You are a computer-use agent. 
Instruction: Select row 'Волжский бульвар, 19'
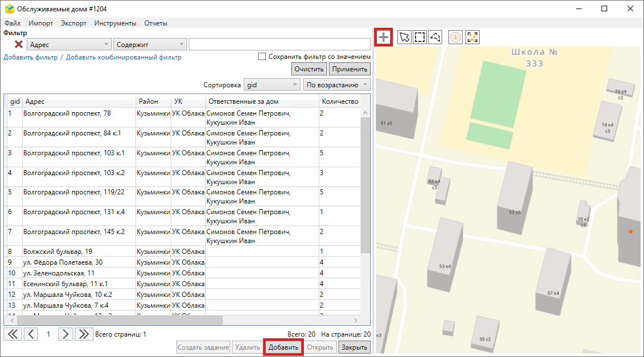coord(58,251)
